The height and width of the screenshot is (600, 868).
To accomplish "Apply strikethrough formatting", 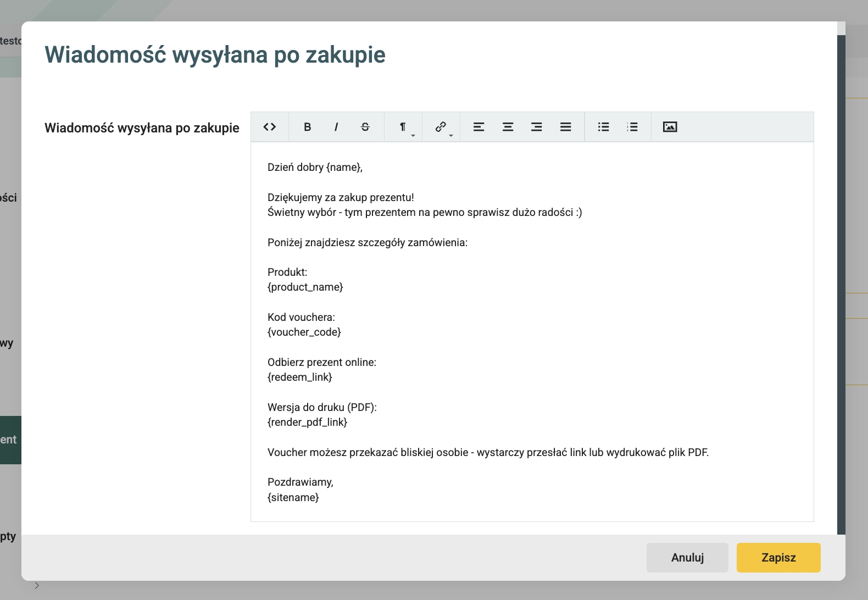I will [365, 127].
